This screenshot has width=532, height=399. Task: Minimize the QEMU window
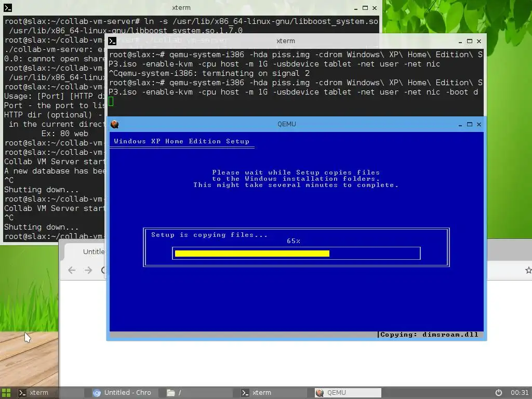click(x=460, y=125)
